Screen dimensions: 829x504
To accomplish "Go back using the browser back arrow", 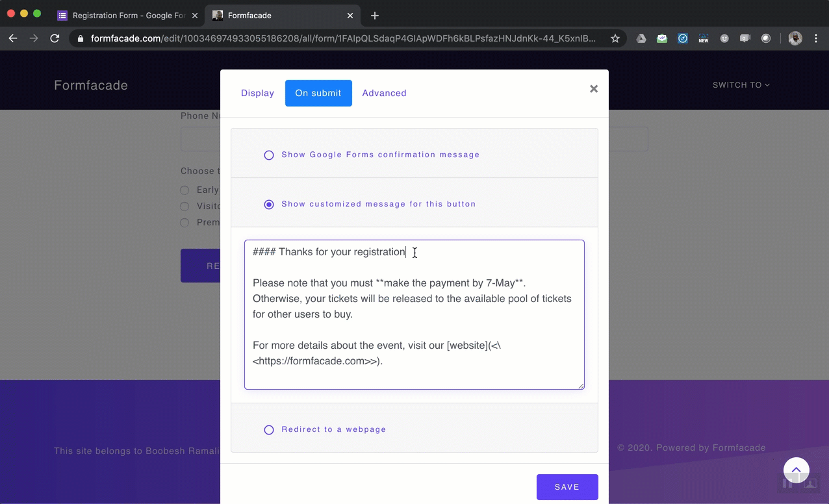I will (13, 38).
